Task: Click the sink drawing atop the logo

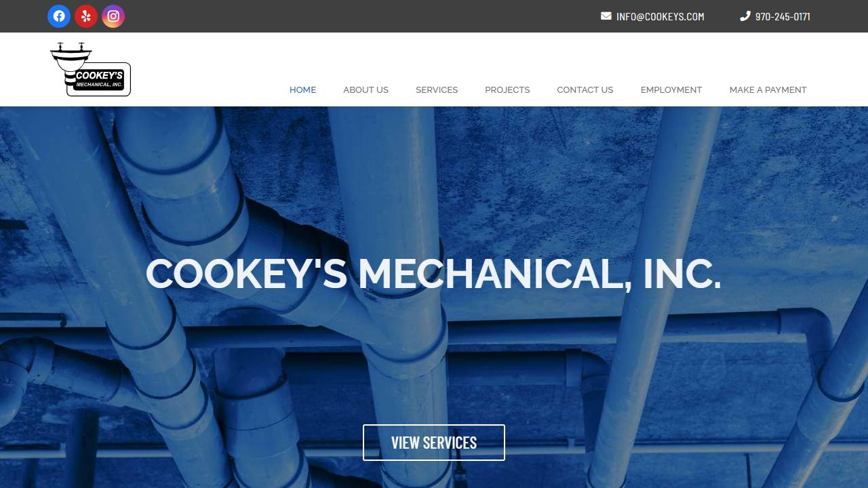Action: [71, 56]
